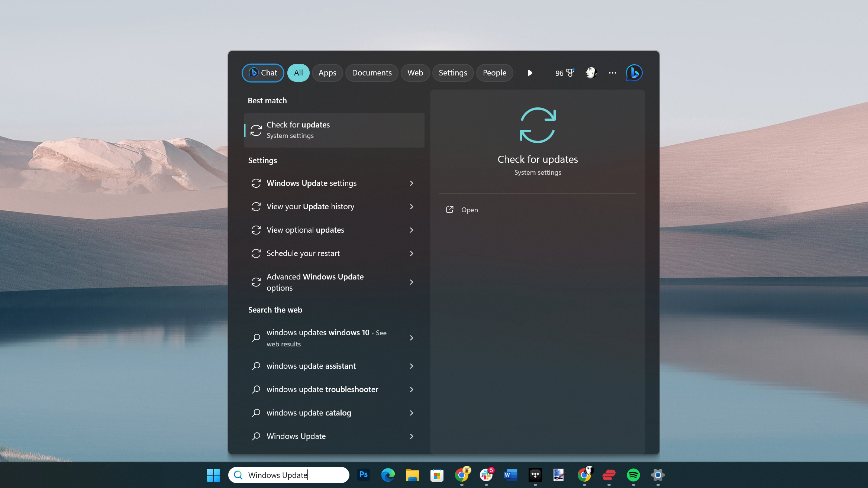Viewport: 868px width, 488px height.
Task: Open File Explorer from the taskbar
Action: click(412, 475)
